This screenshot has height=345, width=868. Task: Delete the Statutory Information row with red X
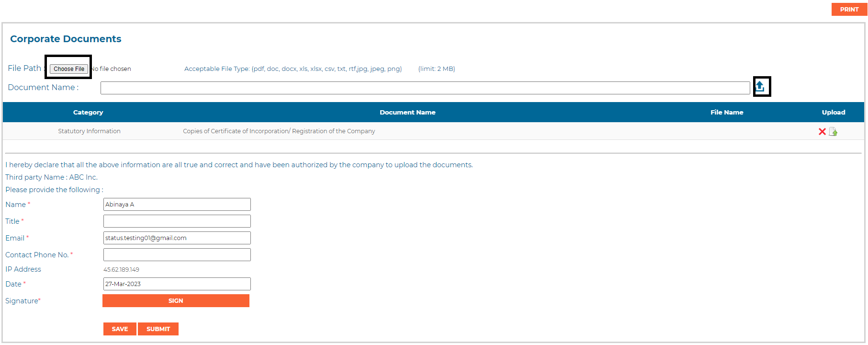[x=822, y=132]
